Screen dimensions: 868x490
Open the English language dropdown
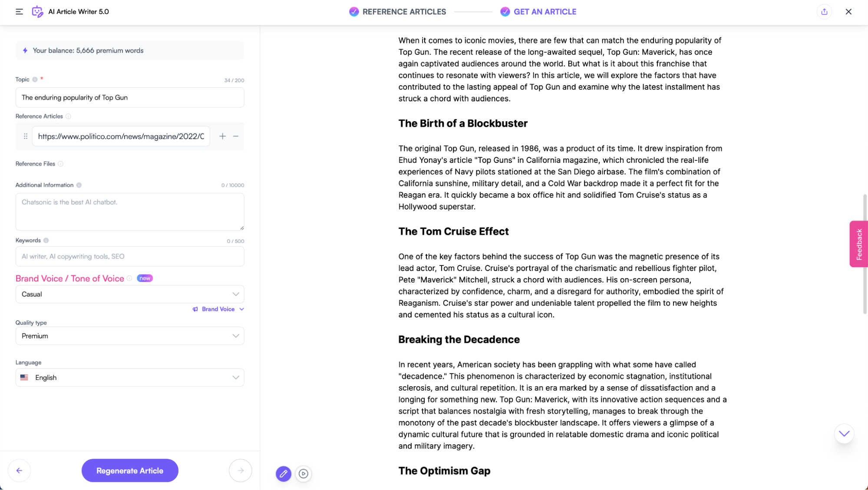coord(129,377)
